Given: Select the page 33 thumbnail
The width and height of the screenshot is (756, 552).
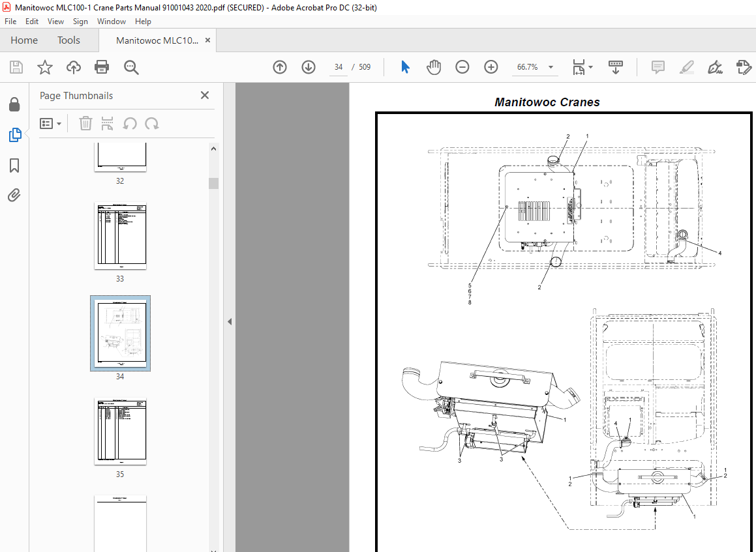Looking at the screenshot, I should [x=120, y=236].
